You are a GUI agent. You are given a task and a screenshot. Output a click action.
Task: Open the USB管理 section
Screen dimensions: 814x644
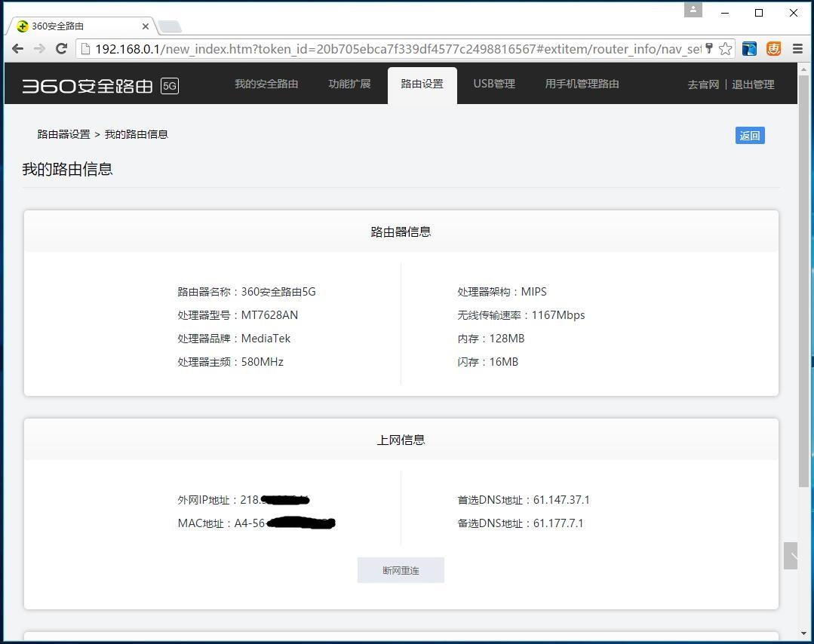494,84
